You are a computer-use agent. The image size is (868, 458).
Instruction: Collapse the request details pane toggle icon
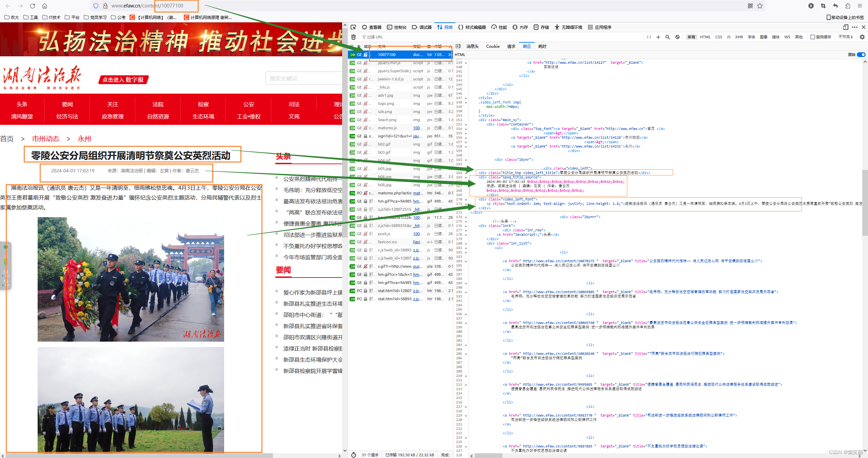tap(458, 46)
